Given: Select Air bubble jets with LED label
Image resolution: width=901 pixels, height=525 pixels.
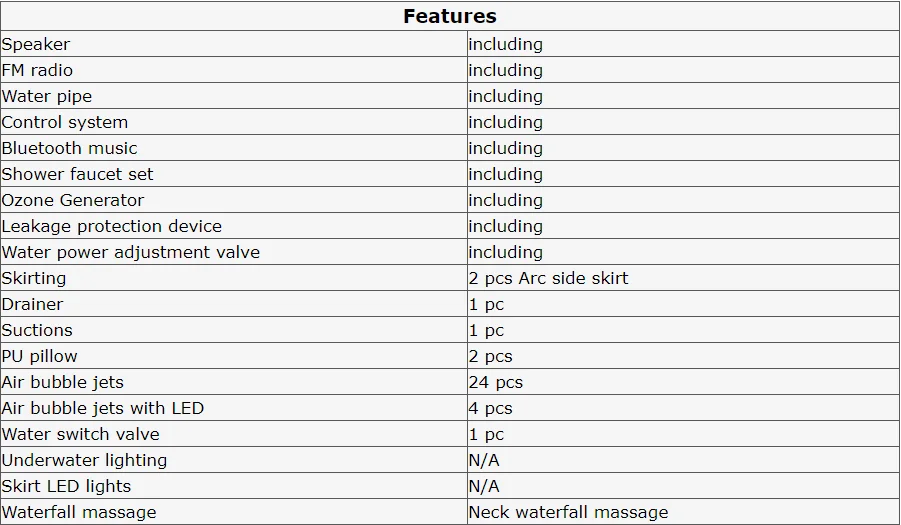Looking at the screenshot, I should click(103, 408).
